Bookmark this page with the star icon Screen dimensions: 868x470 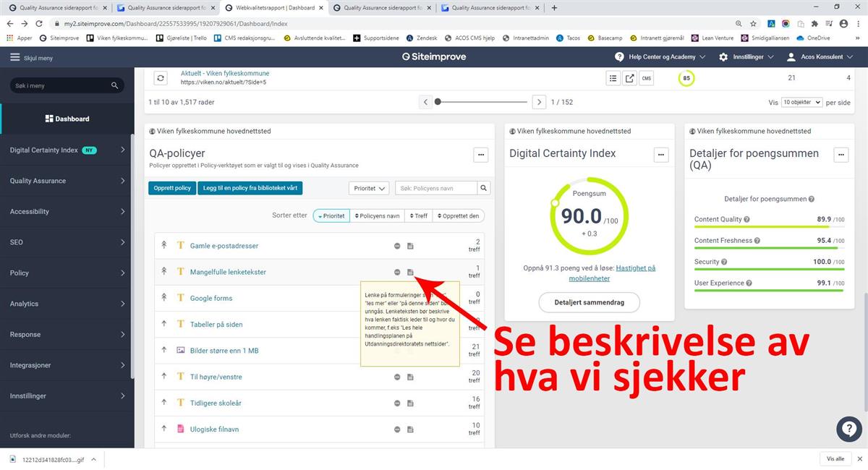(754, 24)
